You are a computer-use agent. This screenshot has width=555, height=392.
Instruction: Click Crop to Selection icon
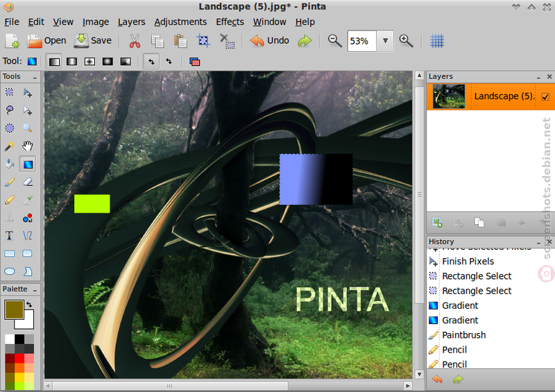203,41
